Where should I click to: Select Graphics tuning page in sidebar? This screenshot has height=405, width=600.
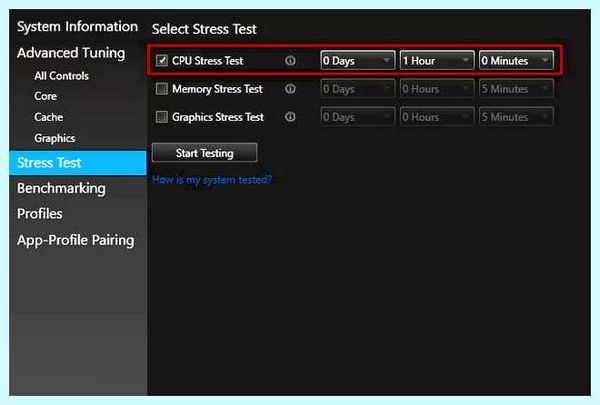pos(55,138)
